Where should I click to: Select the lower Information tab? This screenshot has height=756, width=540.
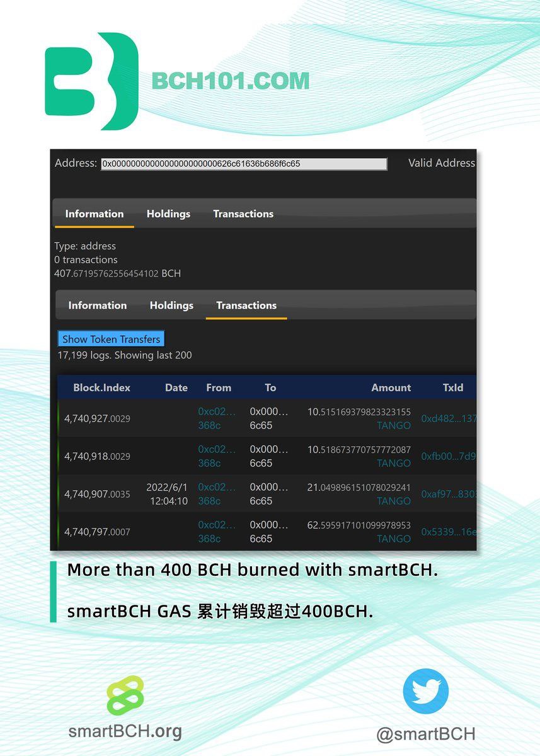point(98,305)
